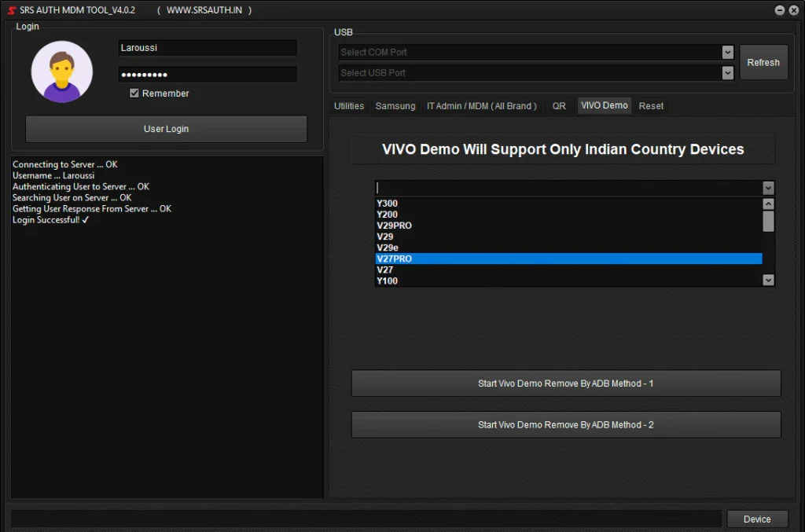Click the Login Successful! log line

coord(51,220)
